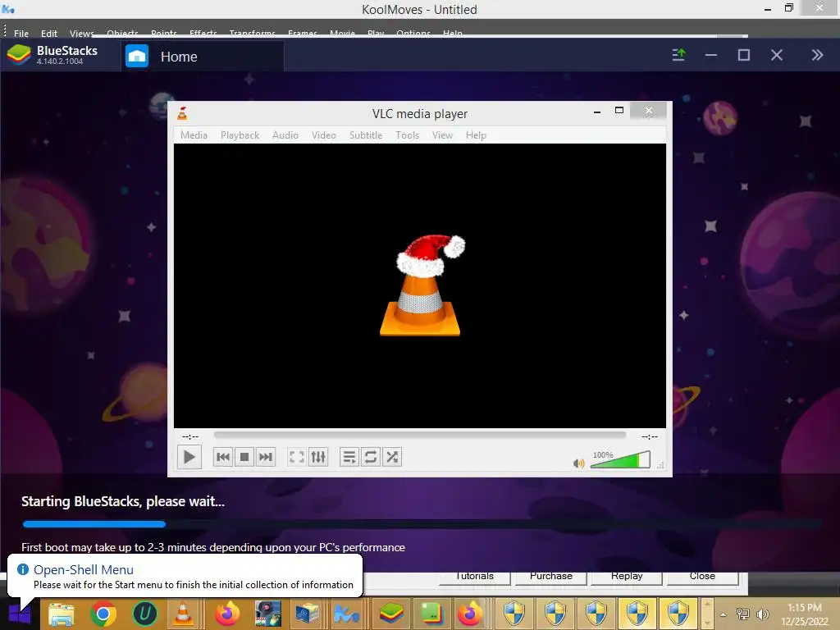This screenshot has height=630, width=840.
Task: Open the network tray icon
Action: (743, 614)
